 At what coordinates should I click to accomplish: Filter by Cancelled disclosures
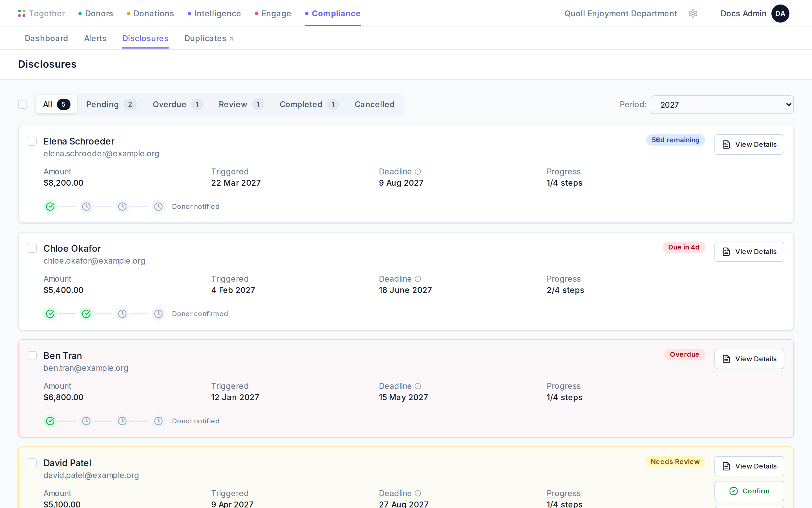pyautogui.click(x=374, y=104)
